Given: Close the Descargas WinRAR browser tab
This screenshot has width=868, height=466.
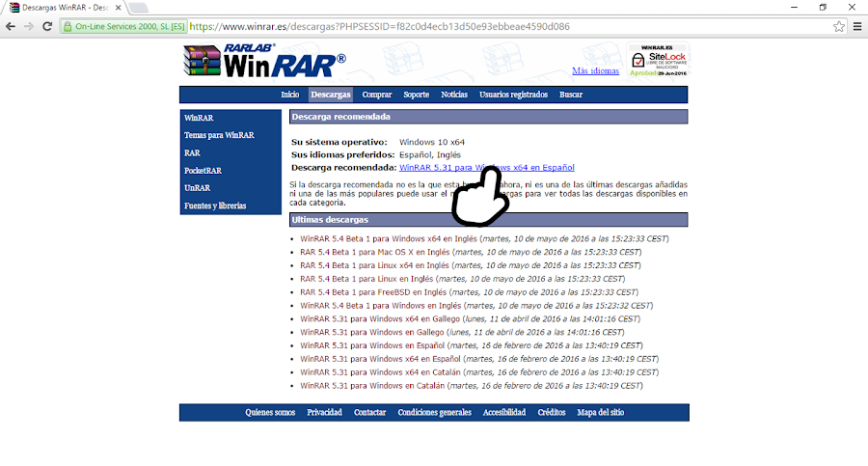Looking at the screenshot, I should (118, 8).
